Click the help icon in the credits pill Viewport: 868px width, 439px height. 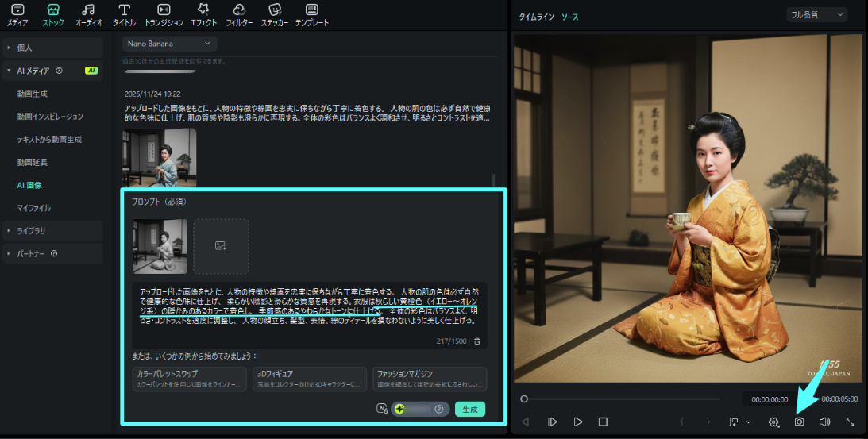pos(439,409)
